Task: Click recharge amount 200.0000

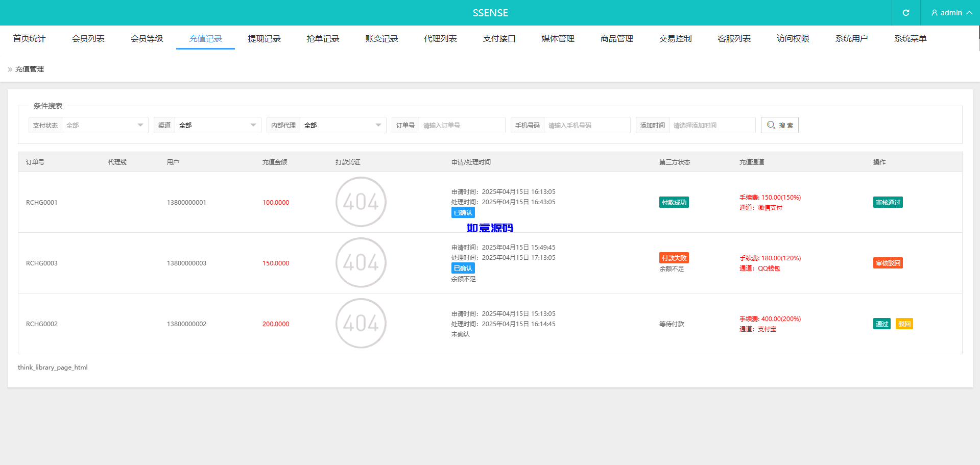Action: [x=276, y=324]
